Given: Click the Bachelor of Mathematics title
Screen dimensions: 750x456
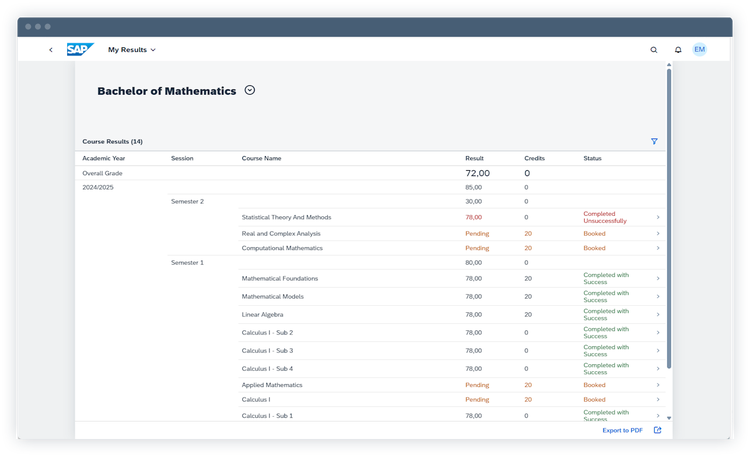Looking at the screenshot, I should (x=166, y=91).
